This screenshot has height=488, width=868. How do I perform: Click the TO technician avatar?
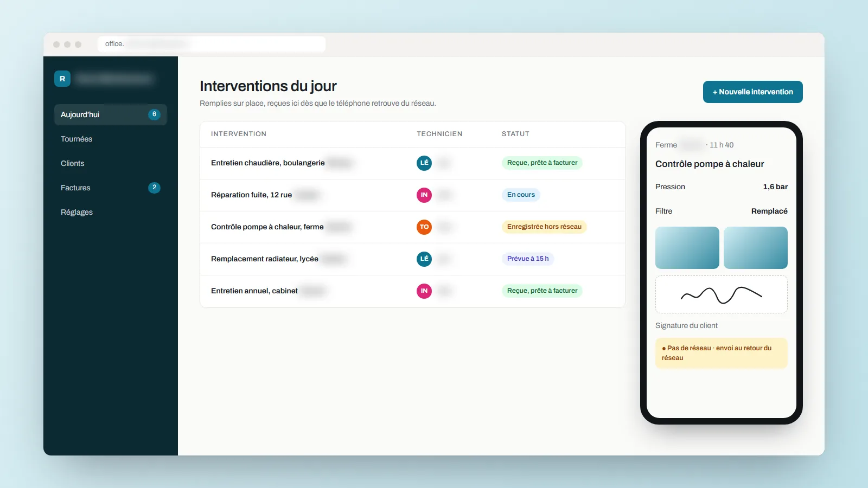coord(424,227)
